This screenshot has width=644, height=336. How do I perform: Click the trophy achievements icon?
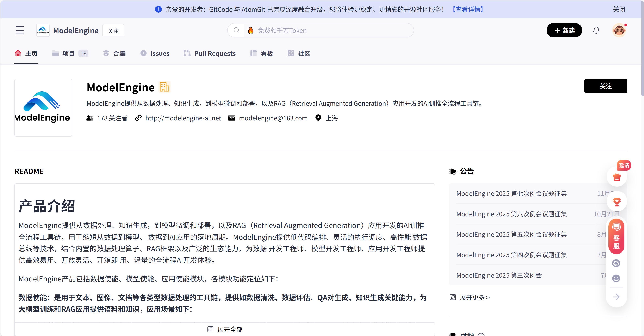617,202
